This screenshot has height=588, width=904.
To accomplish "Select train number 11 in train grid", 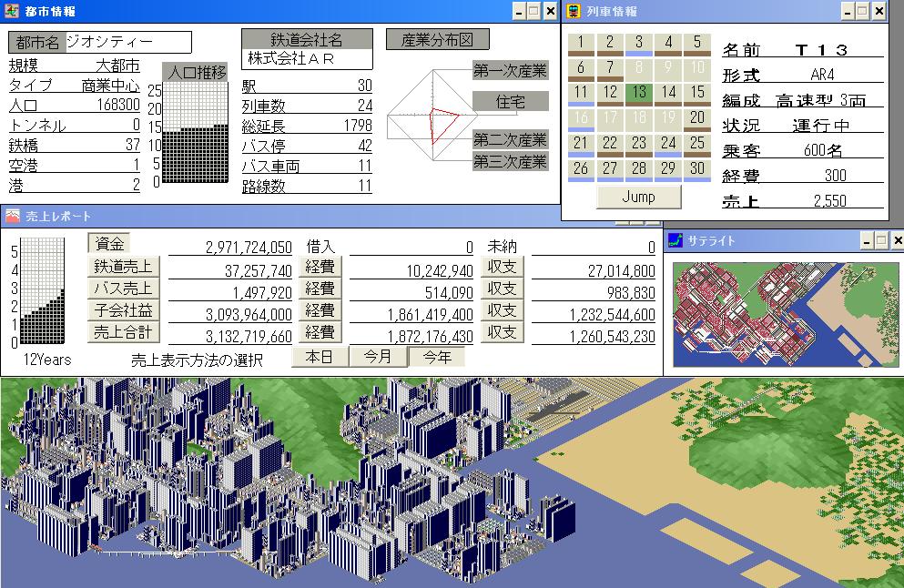I will (581, 95).
